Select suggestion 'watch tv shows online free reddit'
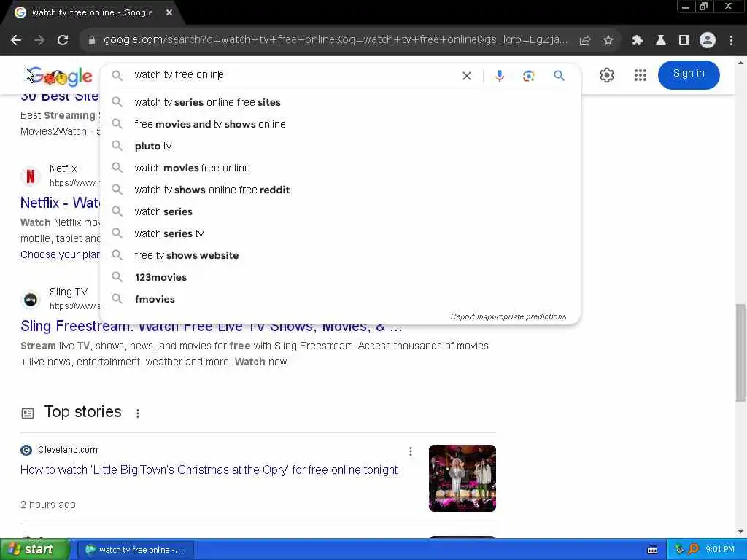The width and height of the screenshot is (747, 560). [x=340, y=190]
